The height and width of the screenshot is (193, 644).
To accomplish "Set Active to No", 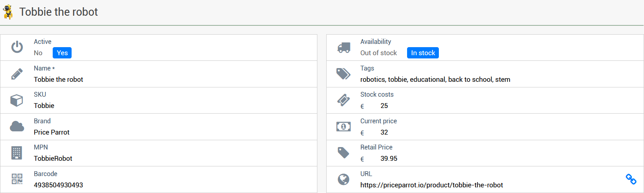I will coord(38,53).
